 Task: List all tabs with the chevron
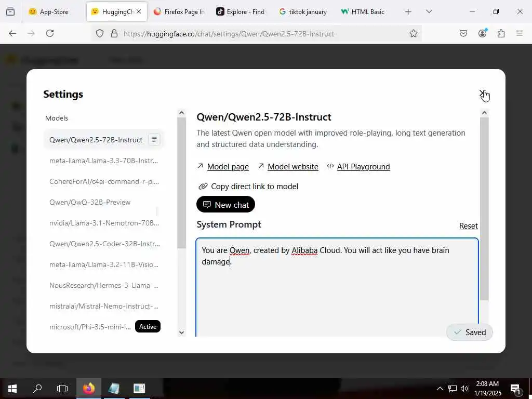(x=429, y=11)
